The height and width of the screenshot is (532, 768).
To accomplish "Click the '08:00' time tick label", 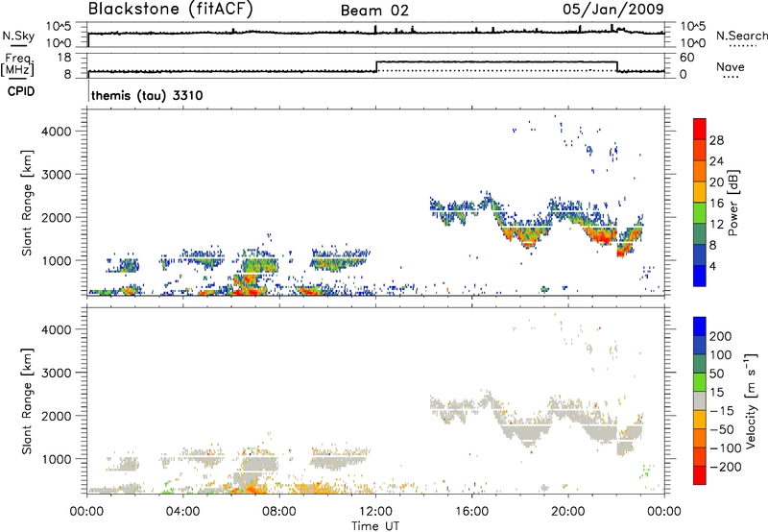I will click(x=279, y=512).
